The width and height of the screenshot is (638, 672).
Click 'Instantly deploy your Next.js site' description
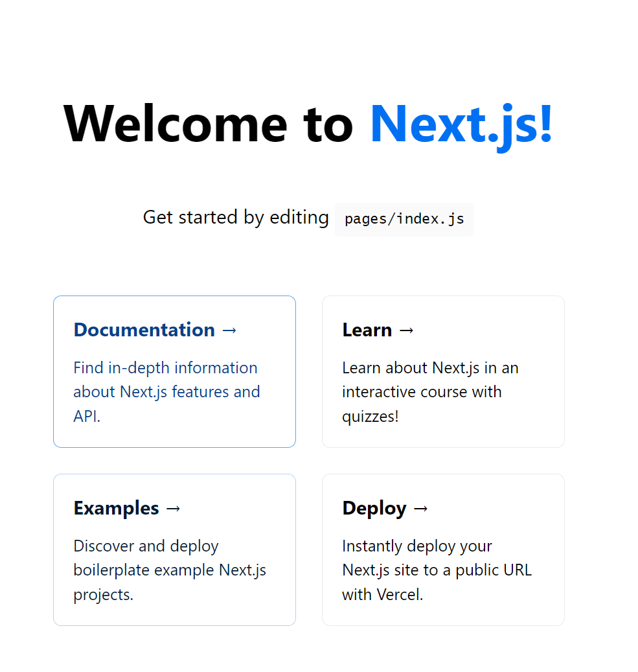coord(437,570)
